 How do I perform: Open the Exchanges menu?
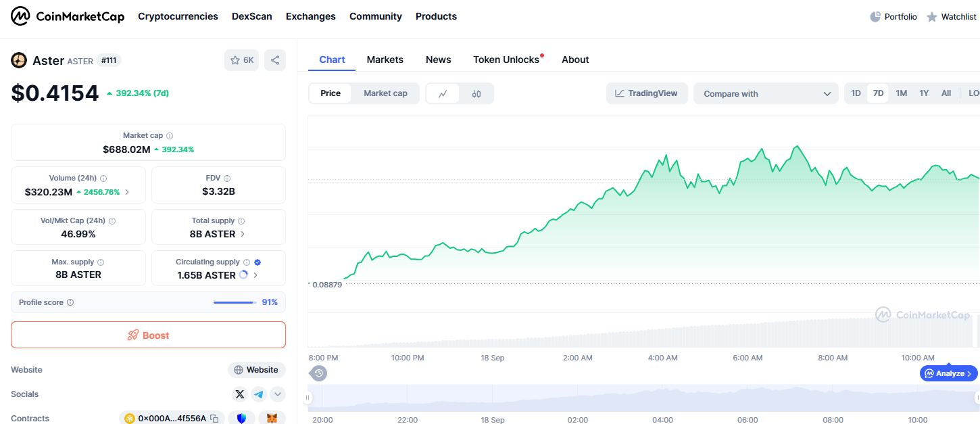311,16
